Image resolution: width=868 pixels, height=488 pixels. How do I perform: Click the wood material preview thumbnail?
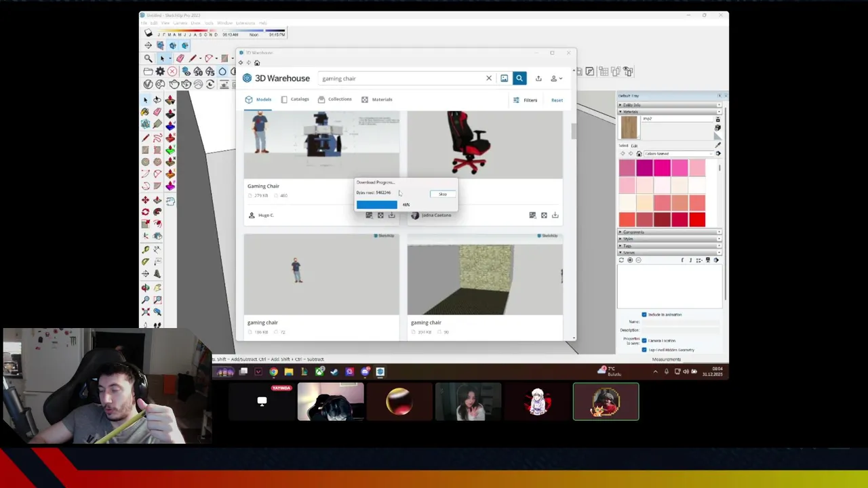629,127
